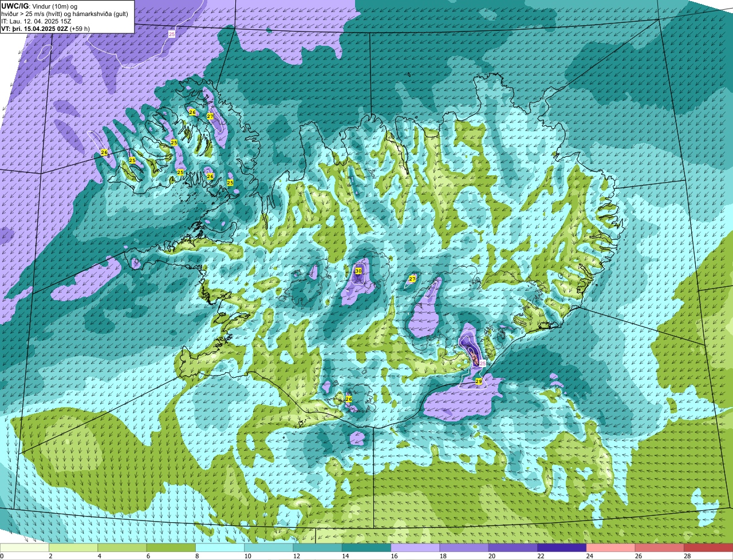The width and height of the screenshot is (733, 560).
Task: Click the legend tick label 6
Action: (x=147, y=556)
